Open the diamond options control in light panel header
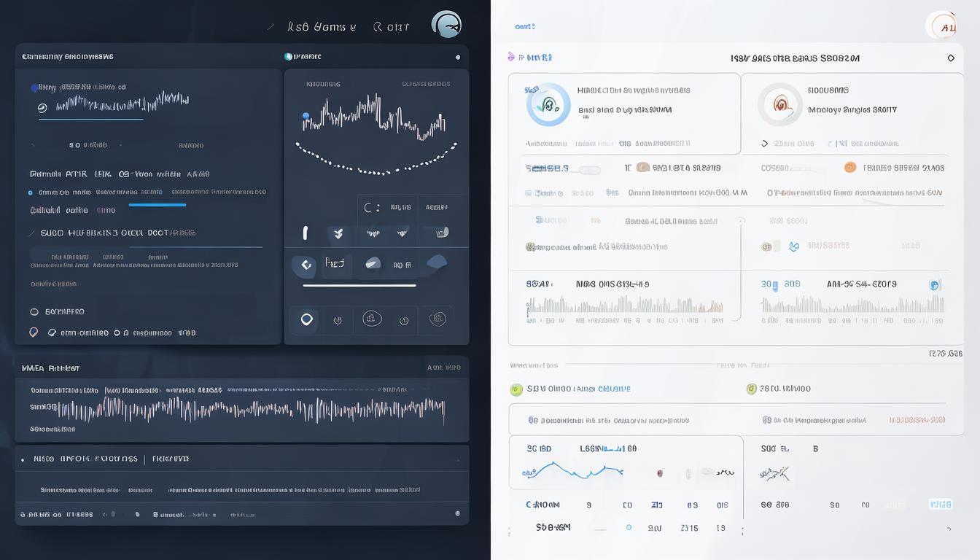 [x=951, y=58]
